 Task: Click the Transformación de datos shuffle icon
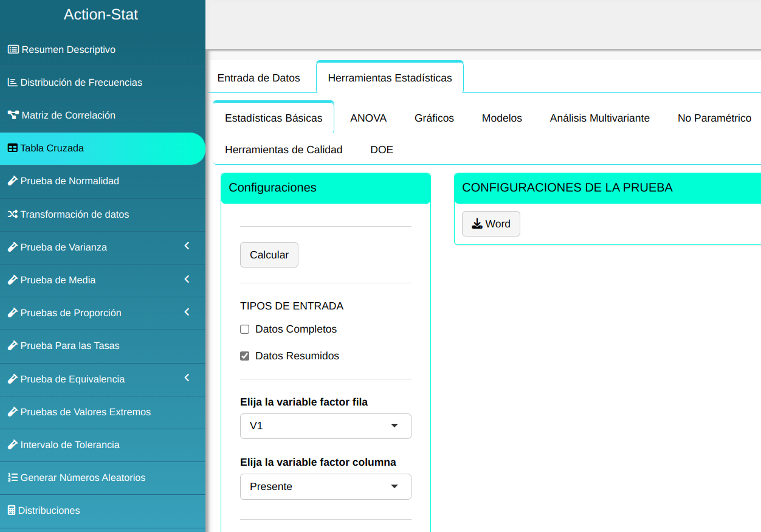tap(12, 214)
